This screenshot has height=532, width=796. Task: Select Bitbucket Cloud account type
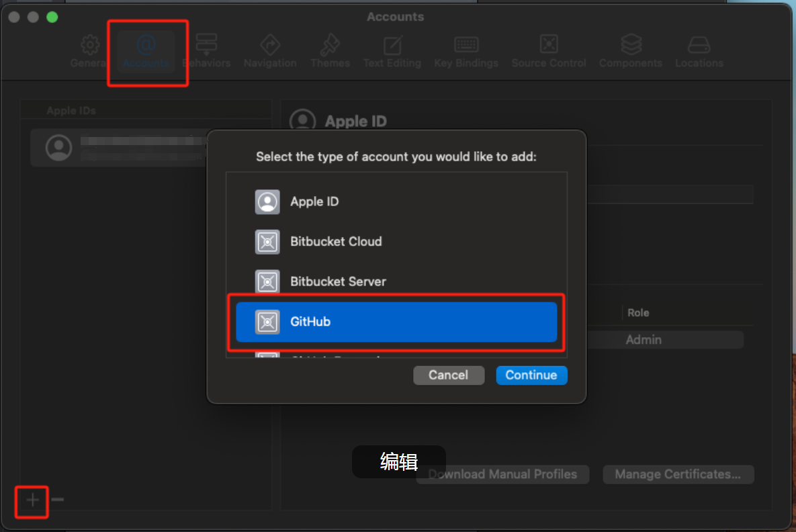(x=396, y=242)
